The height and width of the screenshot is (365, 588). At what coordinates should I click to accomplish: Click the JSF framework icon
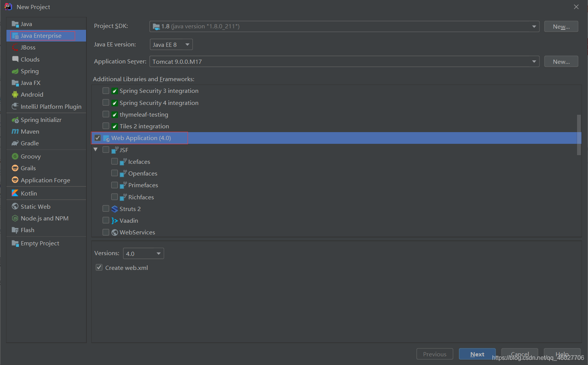(x=115, y=150)
